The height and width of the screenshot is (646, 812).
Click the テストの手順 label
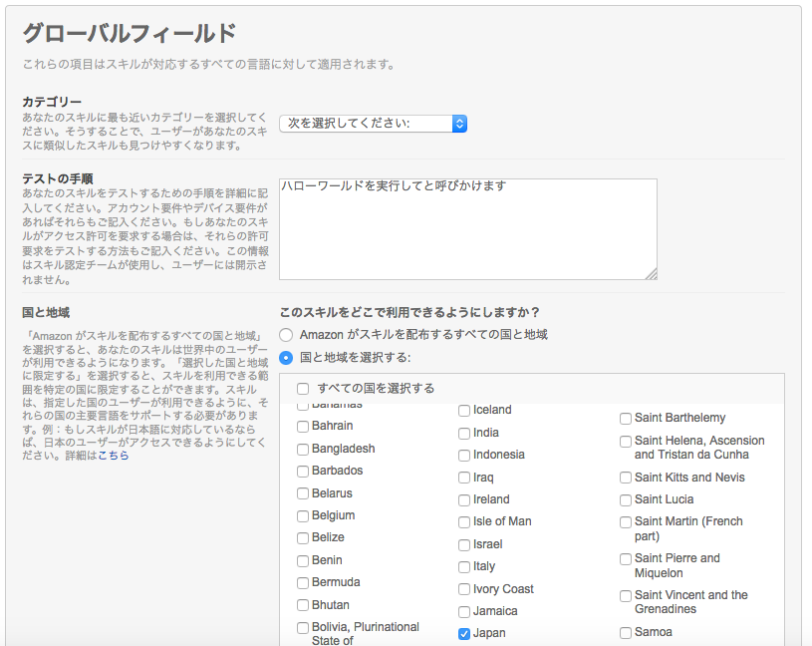pyautogui.click(x=58, y=178)
